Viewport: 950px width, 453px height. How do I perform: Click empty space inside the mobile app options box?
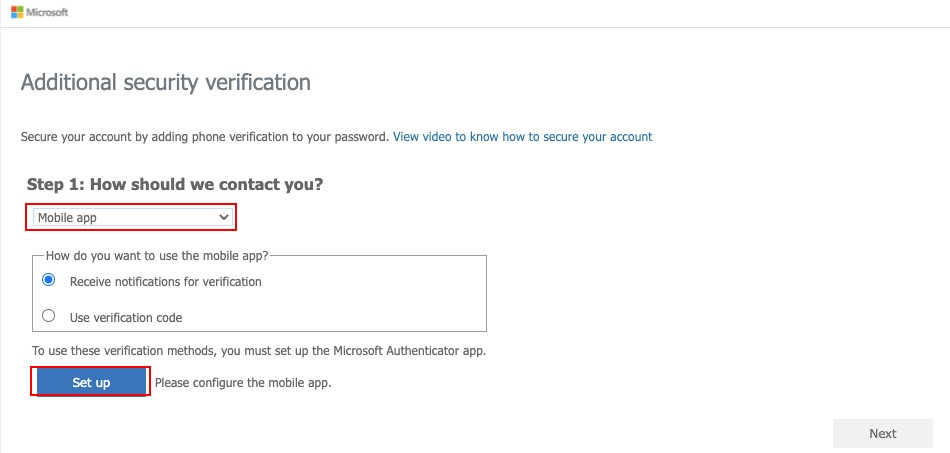tap(376, 300)
